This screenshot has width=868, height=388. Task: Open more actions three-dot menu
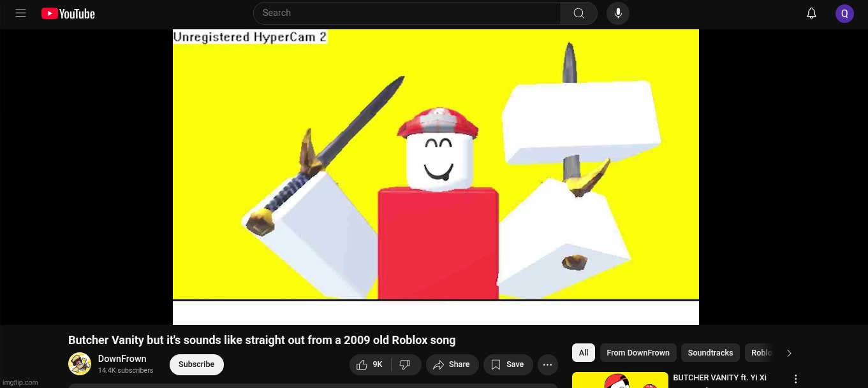[x=547, y=364]
